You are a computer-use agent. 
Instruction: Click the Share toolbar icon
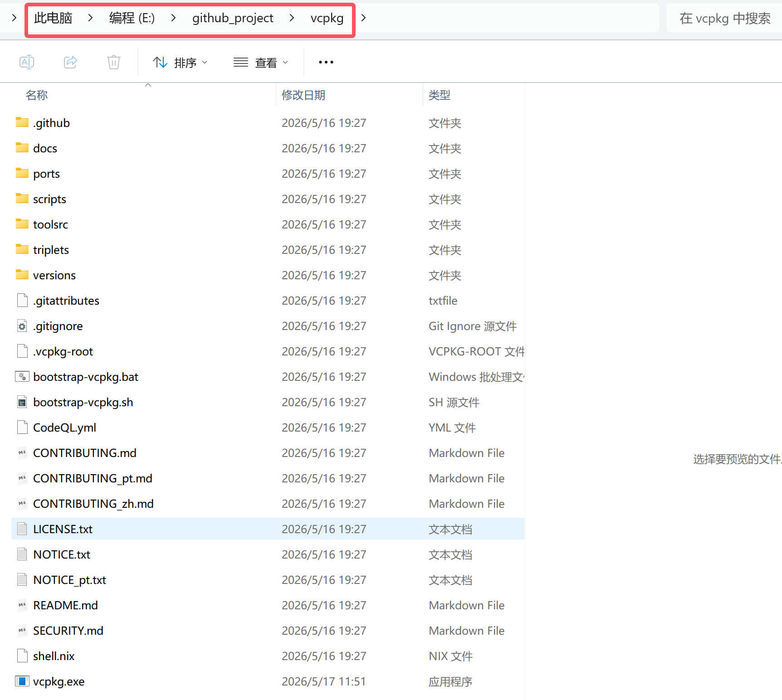click(70, 62)
